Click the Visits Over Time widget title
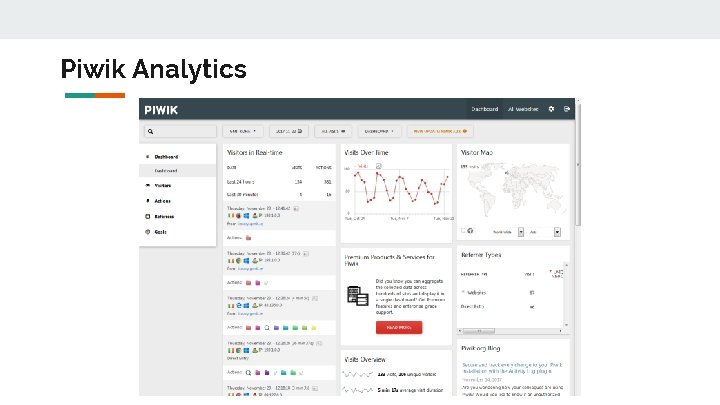The width and height of the screenshot is (720, 405). click(366, 152)
